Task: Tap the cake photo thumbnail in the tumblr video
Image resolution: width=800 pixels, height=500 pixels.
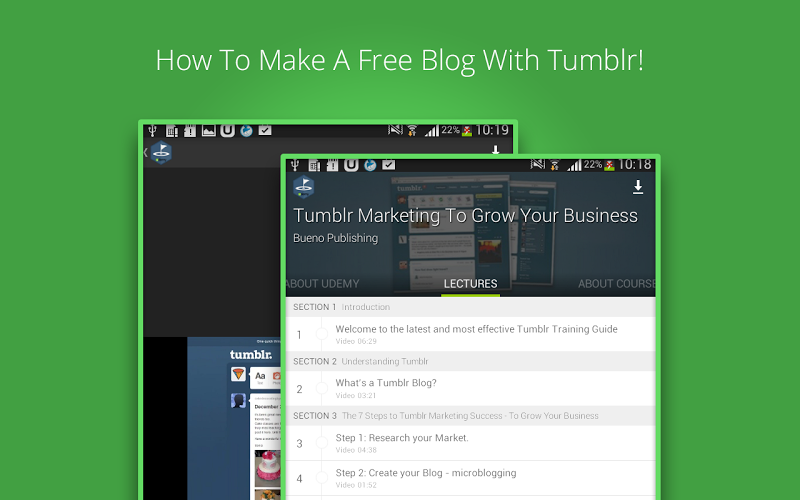Action: tap(267, 468)
